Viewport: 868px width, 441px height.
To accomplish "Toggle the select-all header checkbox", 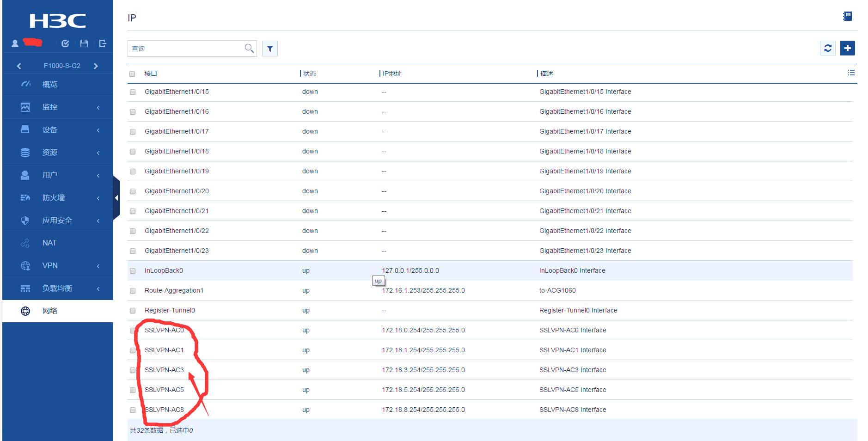I will click(x=133, y=74).
